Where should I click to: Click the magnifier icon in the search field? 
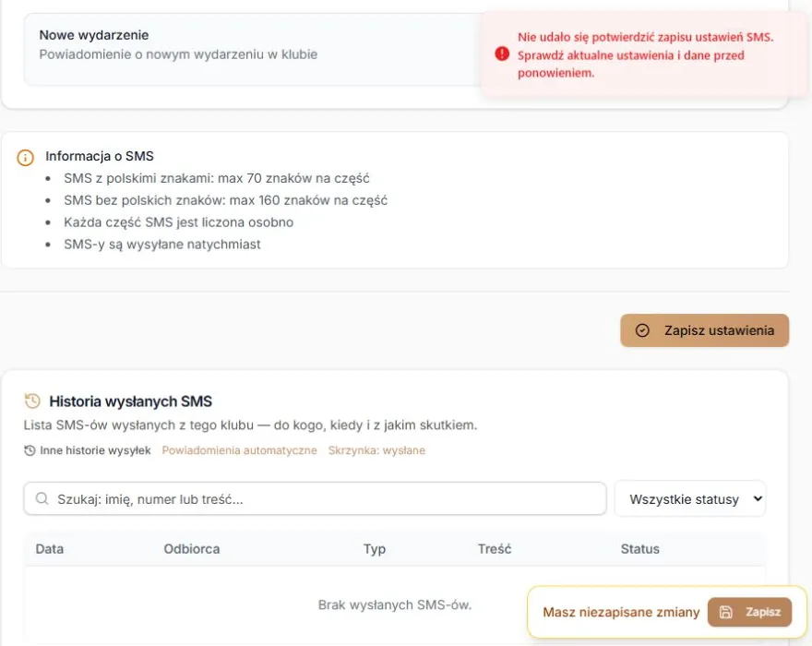(x=42, y=499)
